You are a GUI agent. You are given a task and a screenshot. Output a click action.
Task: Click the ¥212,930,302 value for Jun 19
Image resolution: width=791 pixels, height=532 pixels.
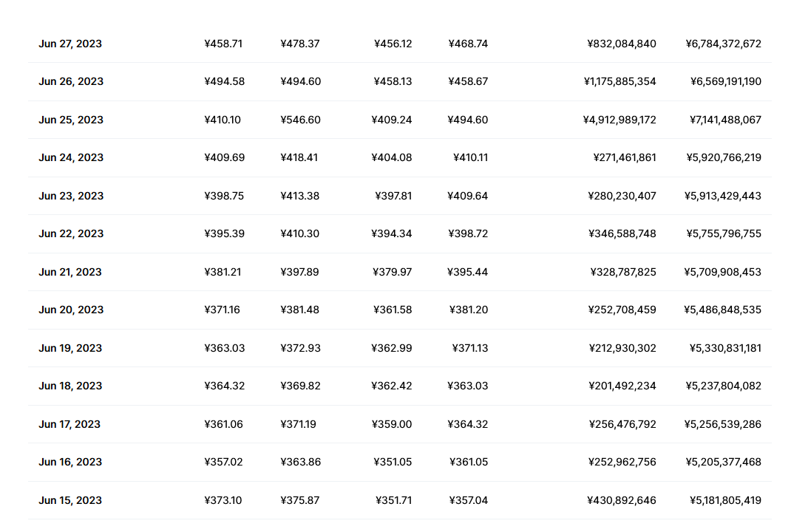click(x=622, y=348)
